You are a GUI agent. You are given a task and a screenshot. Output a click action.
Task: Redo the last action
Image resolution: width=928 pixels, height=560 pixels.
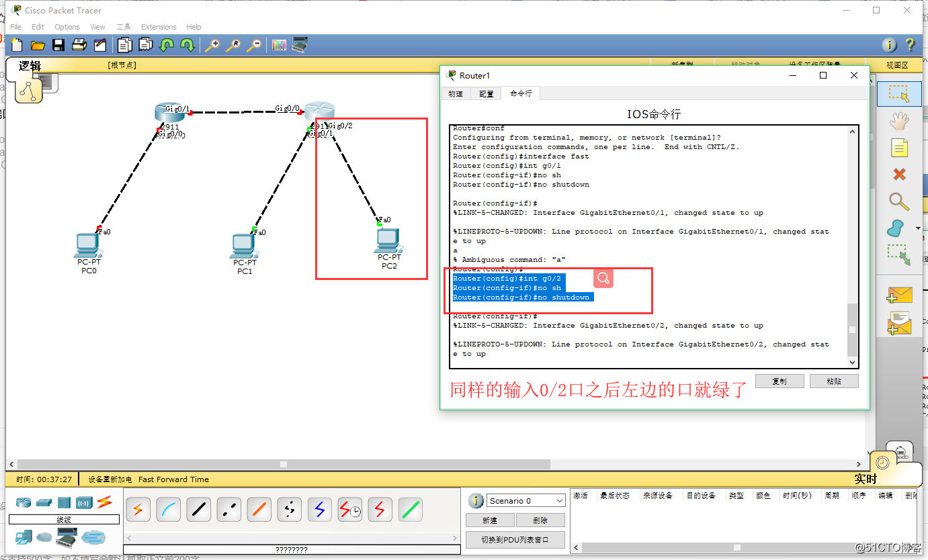[x=187, y=45]
